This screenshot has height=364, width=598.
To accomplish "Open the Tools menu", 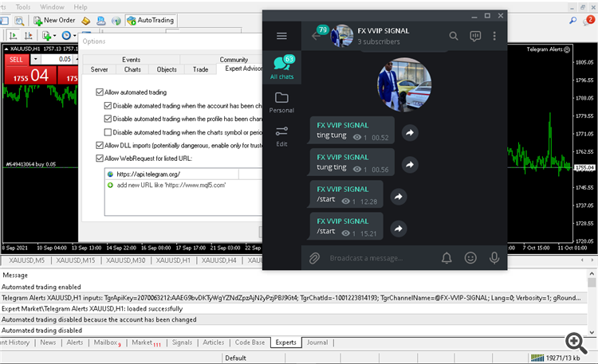I will coord(23,7).
